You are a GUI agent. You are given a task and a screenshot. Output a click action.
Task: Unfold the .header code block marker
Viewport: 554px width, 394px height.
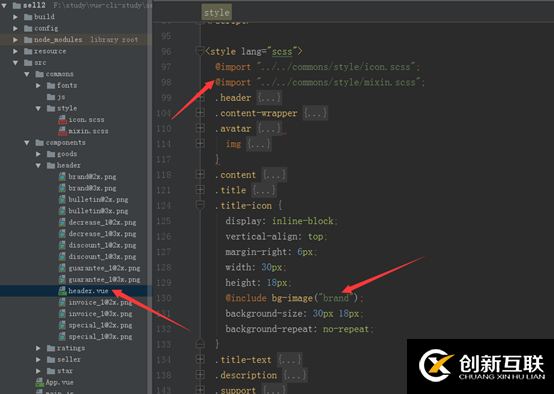(x=200, y=98)
